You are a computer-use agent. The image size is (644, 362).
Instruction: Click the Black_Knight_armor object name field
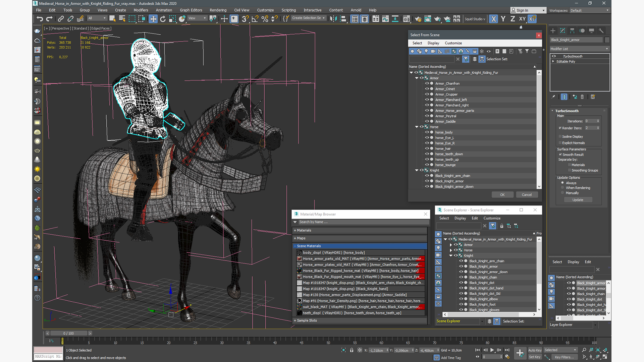[576, 40]
